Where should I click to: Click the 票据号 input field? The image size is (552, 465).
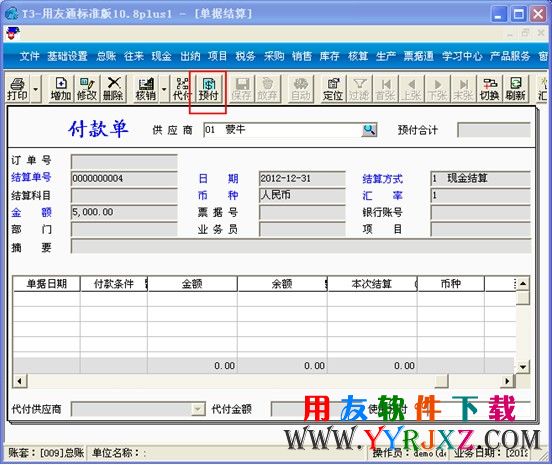pos(302,212)
